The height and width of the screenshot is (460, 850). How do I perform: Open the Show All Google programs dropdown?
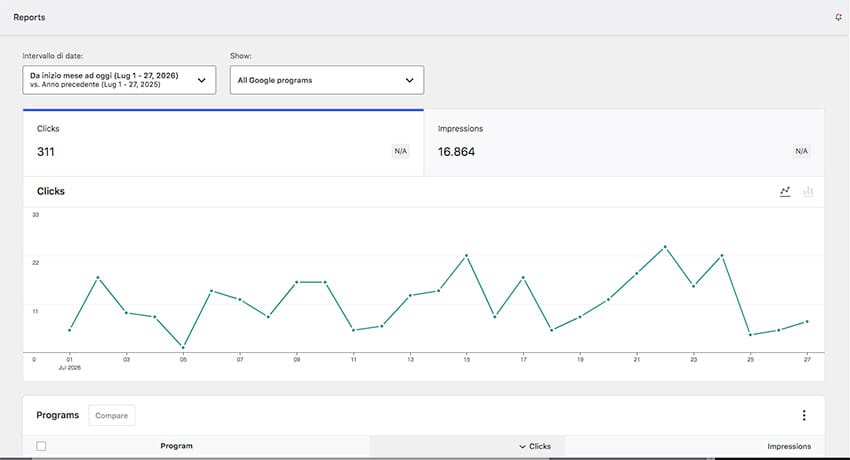(x=327, y=80)
